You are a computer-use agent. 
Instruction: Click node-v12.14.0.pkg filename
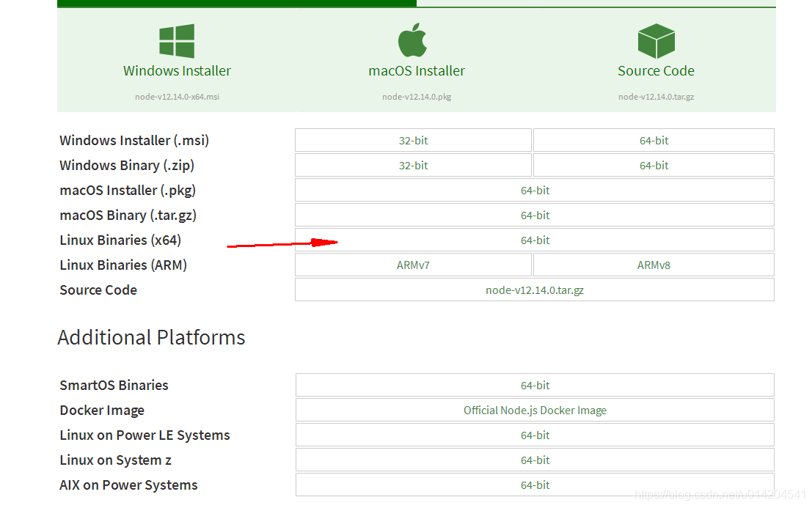click(417, 97)
